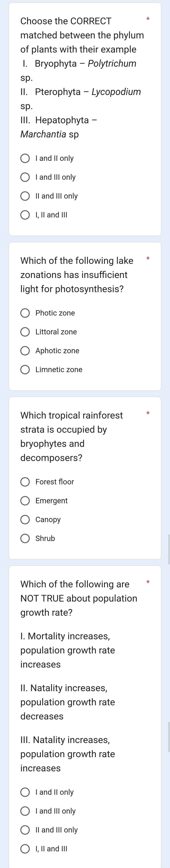Select the Littoral zone option
This screenshot has width=170, height=868.
[26, 332]
